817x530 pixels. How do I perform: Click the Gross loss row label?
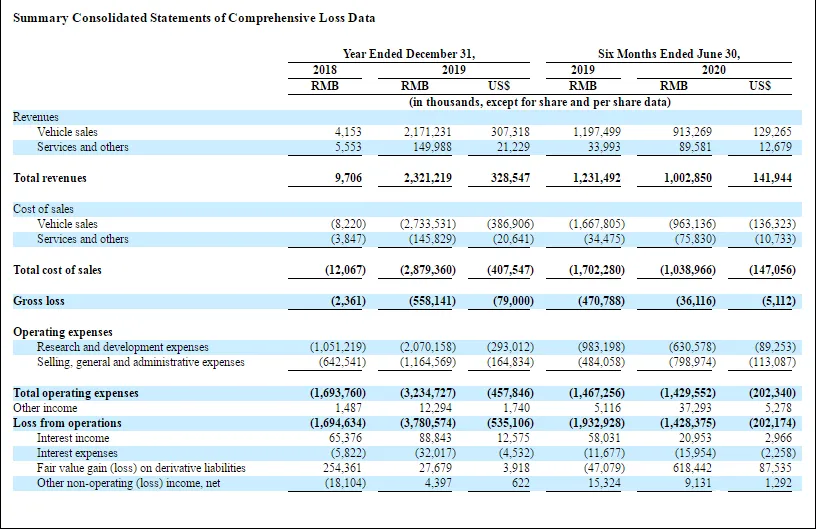pyautogui.click(x=39, y=301)
